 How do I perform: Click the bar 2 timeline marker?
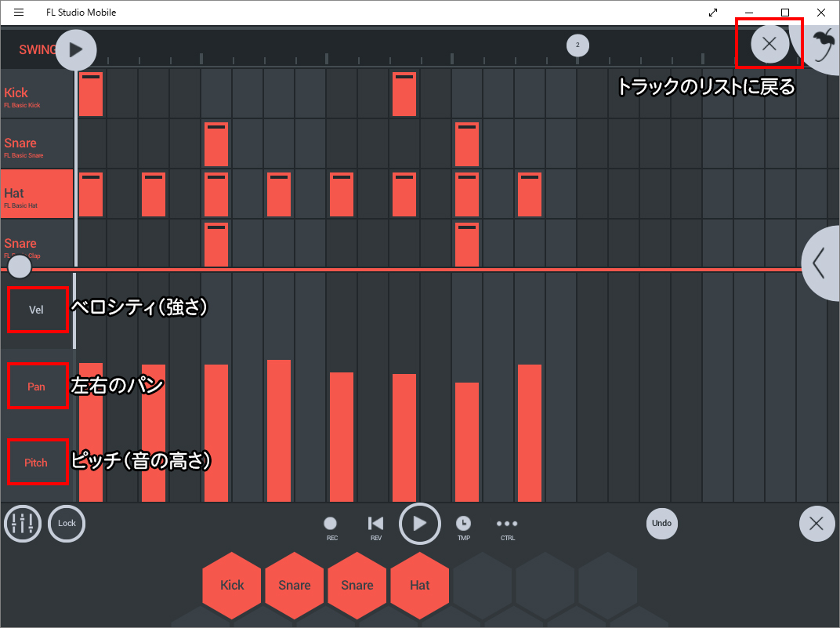[x=577, y=45]
